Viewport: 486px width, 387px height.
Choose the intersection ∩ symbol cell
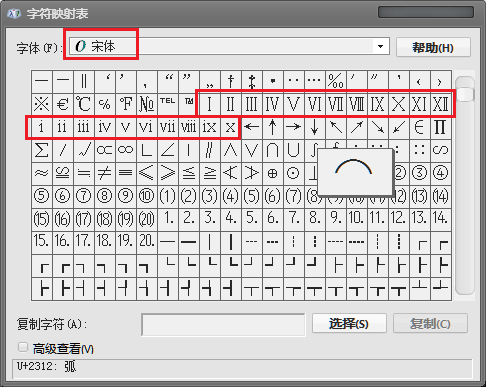point(273,150)
